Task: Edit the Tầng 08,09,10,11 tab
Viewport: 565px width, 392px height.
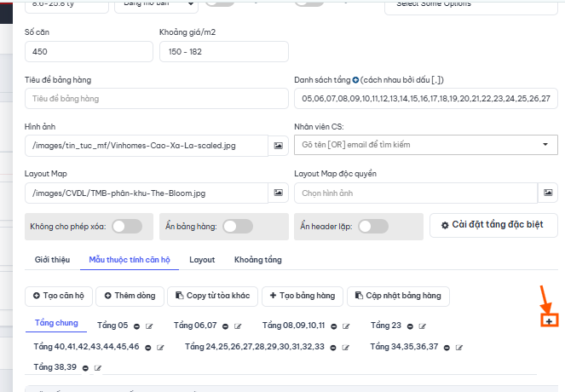Action: pyautogui.click(x=346, y=326)
